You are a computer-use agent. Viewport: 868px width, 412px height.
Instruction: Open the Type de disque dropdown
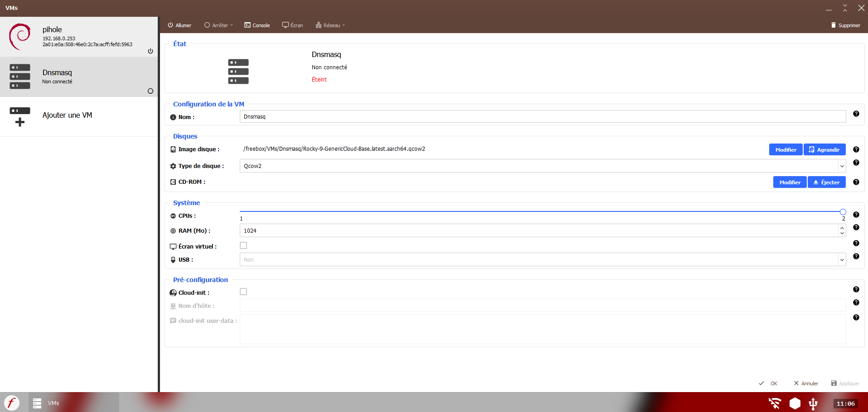(x=841, y=166)
